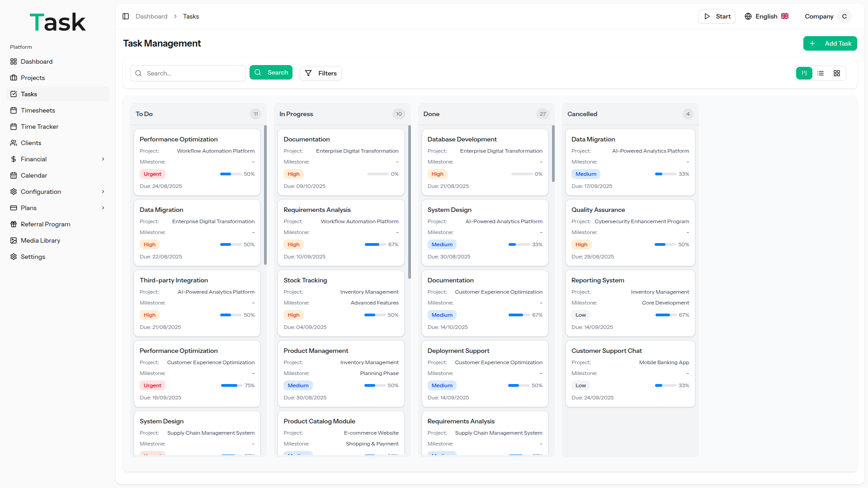Open the Referral Program page
The height and width of the screenshot is (488, 868).
click(x=45, y=224)
